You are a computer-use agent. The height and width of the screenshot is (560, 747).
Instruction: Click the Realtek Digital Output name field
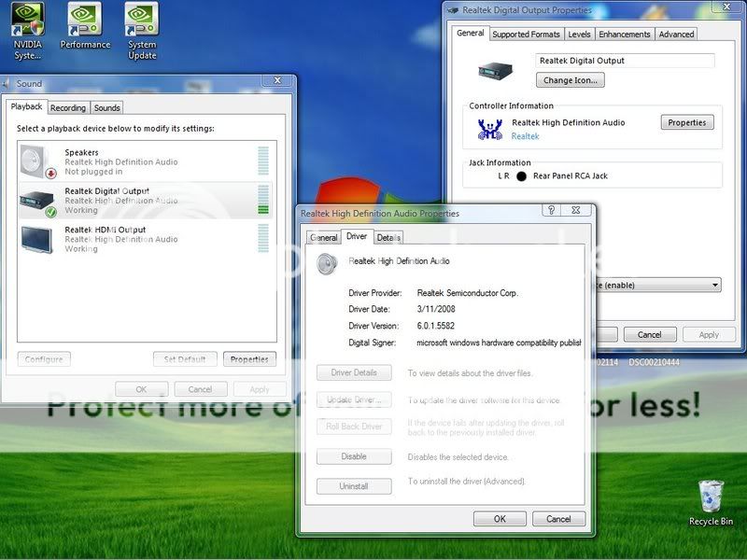[625, 61]
